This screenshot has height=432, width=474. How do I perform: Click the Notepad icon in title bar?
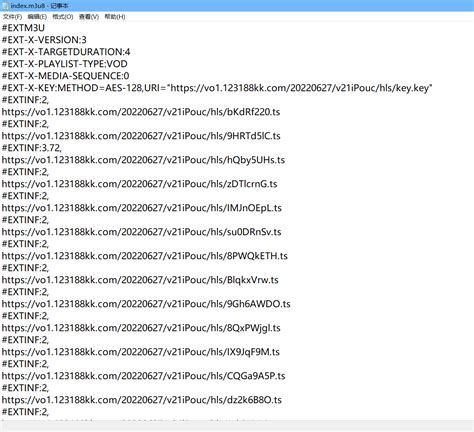click(x=5, y=6)
